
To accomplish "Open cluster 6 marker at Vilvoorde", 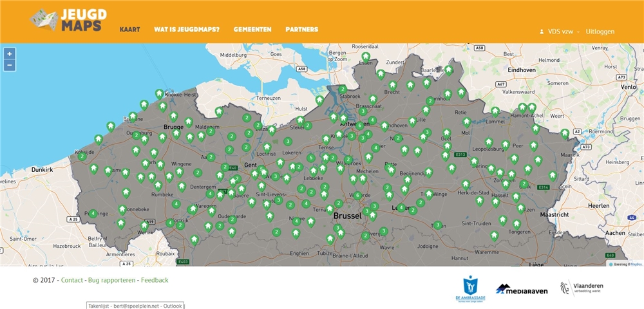I will pyautogui.click(x=357, y=195).
